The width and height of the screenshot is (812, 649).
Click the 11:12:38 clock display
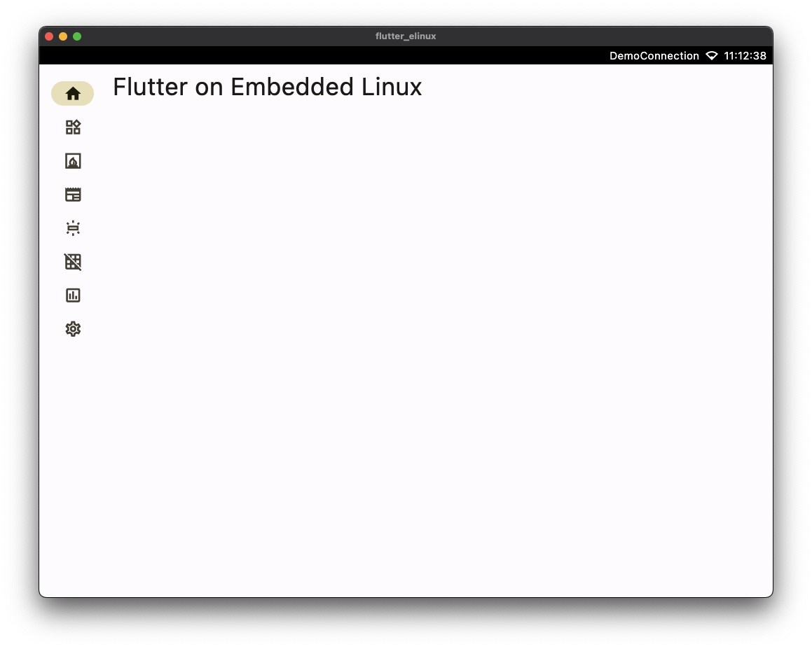pyautogui.click(x=745, y=56)
